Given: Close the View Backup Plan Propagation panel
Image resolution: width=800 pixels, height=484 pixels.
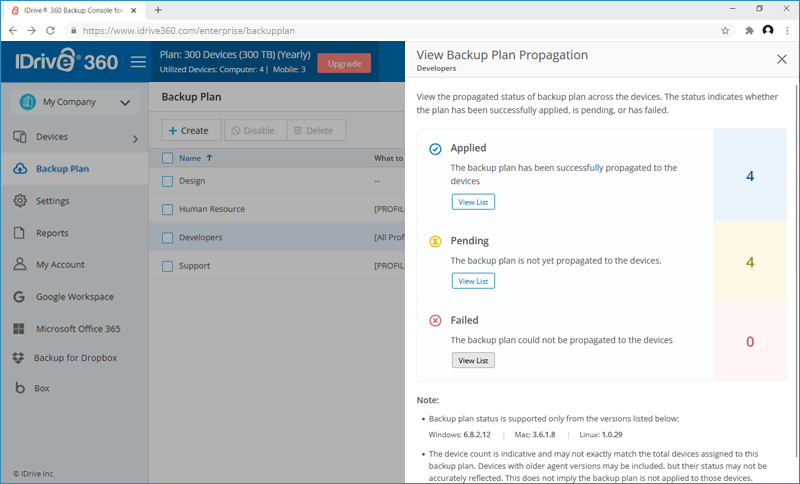Looking at the screenshot, I should click(782, 60).
